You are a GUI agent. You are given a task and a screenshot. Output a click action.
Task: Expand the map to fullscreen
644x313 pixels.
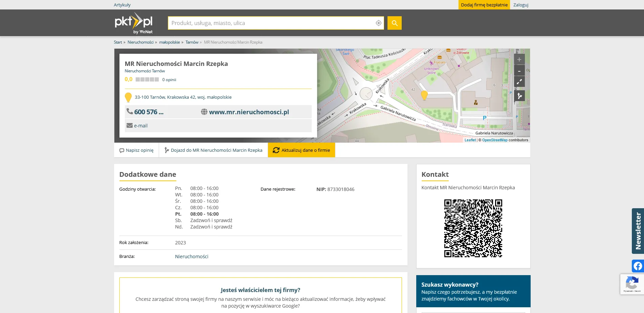(519, 82)
